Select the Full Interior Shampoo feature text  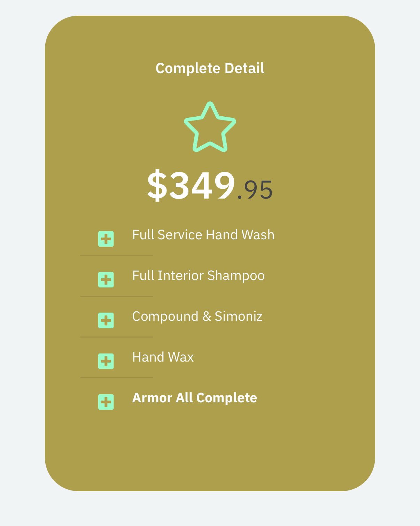coord(198,276)
